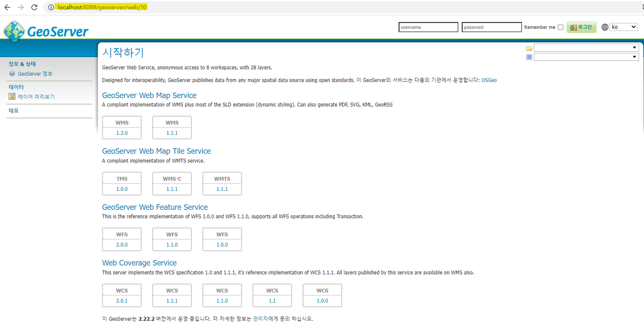Click GeoServer Web Map Tile Service heading
The image size is (644, 327).
(156, 151)
